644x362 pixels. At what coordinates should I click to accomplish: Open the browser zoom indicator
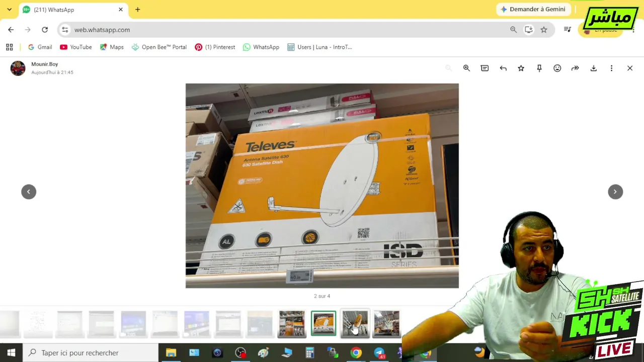513,30
